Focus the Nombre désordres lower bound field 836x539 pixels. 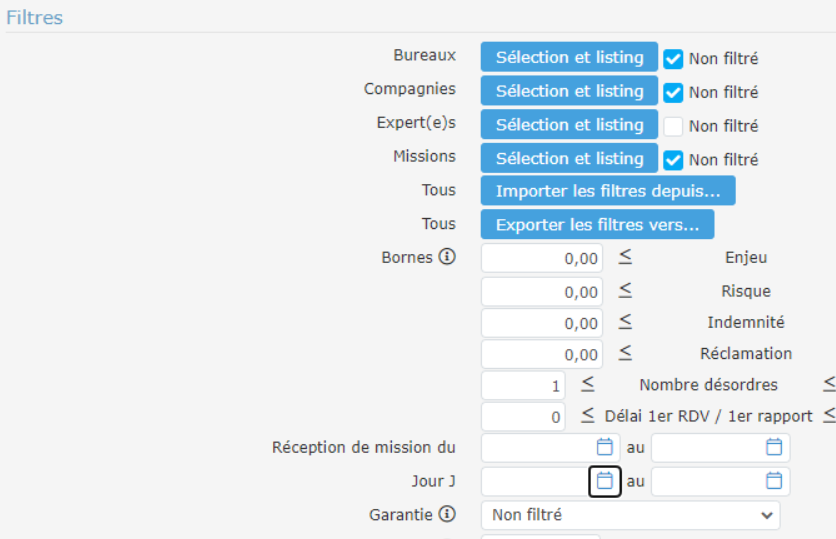[522, 386]
